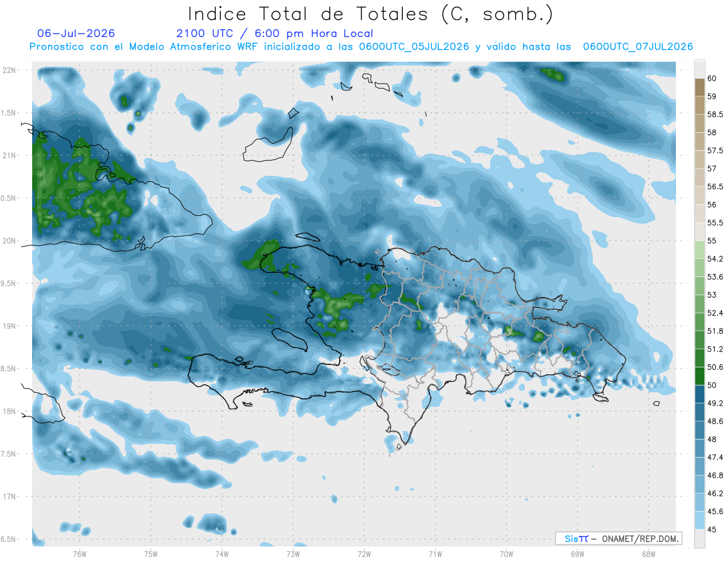Viewport: 728px width, 562px height.
Task: Click the colorbar value '51.8'
Action: tap(715, 331)
